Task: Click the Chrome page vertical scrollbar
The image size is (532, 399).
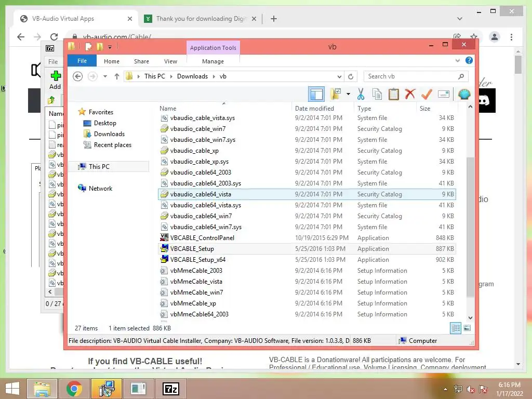Action: (x=518, y=64)
